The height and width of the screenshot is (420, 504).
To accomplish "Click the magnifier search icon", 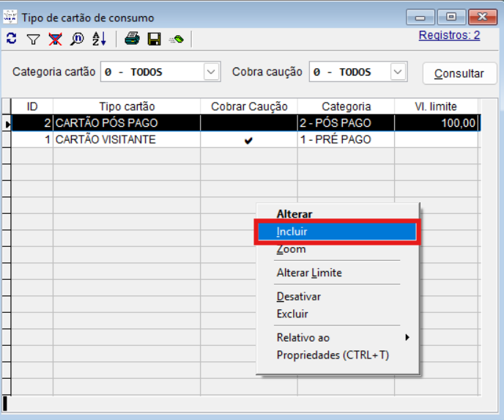I will [77, 39].
